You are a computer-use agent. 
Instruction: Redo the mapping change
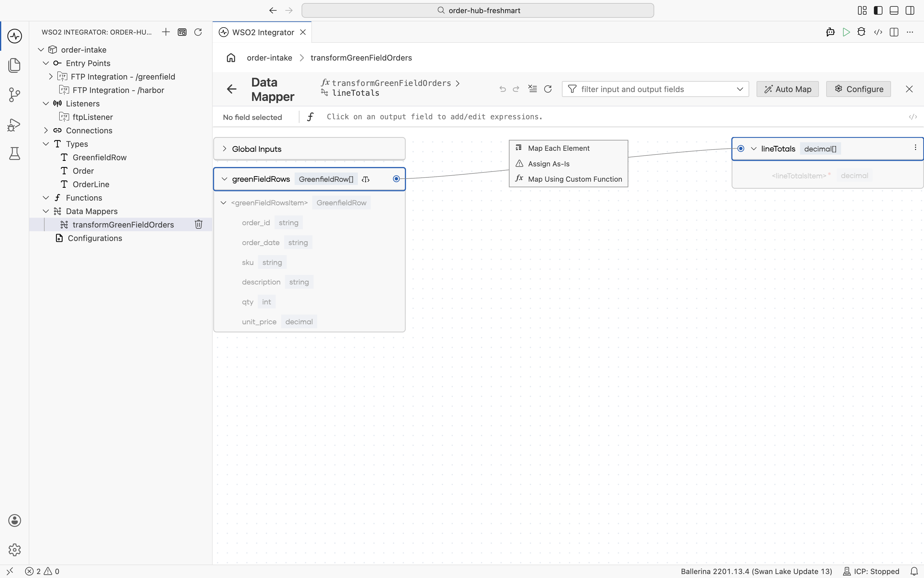pyautogui.click(x=516, y=89)
